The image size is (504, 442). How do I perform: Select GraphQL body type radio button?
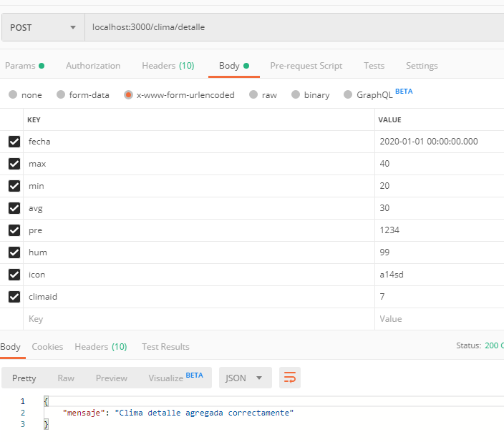pyautogui.click(x=348, y=94)
